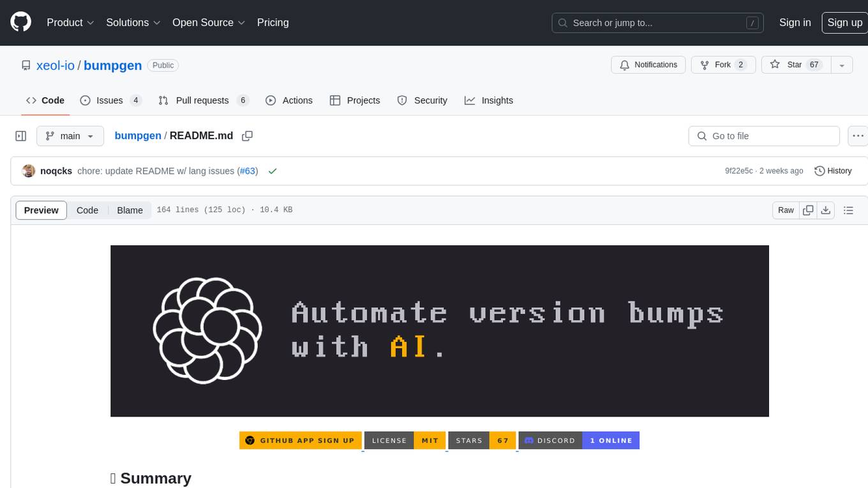Open the README outline list
Viewport: 868px width, 488px height.
[x=848, y=210]
